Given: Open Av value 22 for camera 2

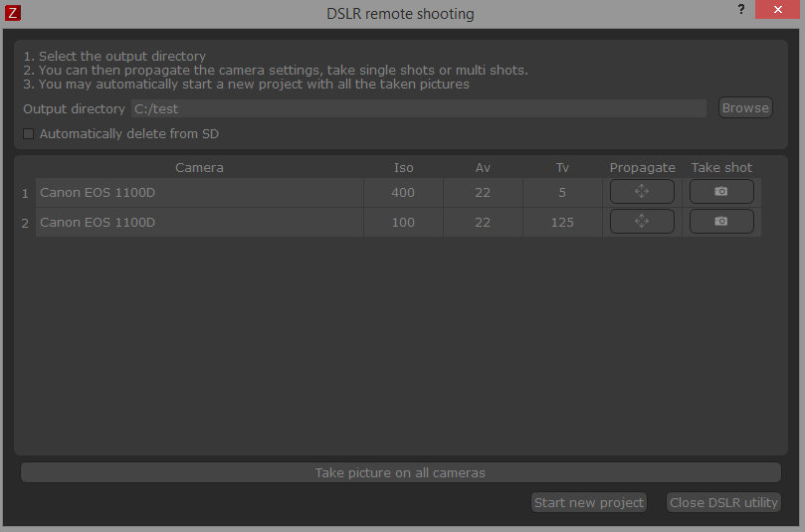Looking at the screenshot, I should click(483, 223).
